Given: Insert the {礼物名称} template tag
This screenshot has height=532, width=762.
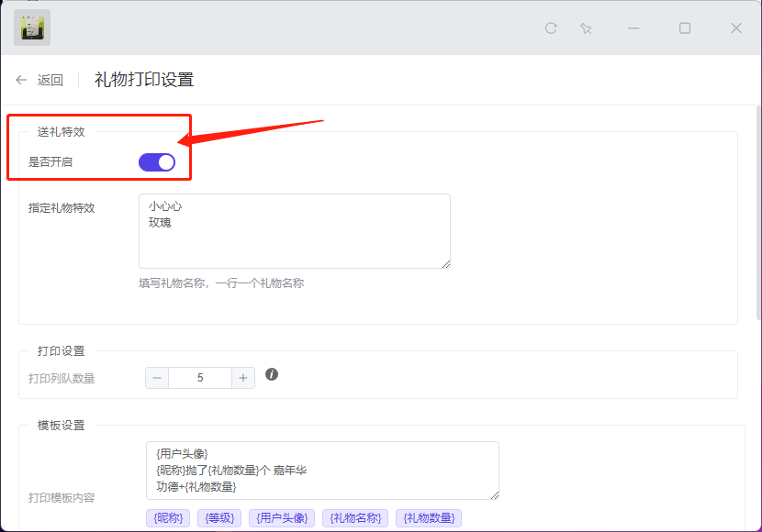Looking at the screenshot, I should pyautogui.click(x=355, y=518).
